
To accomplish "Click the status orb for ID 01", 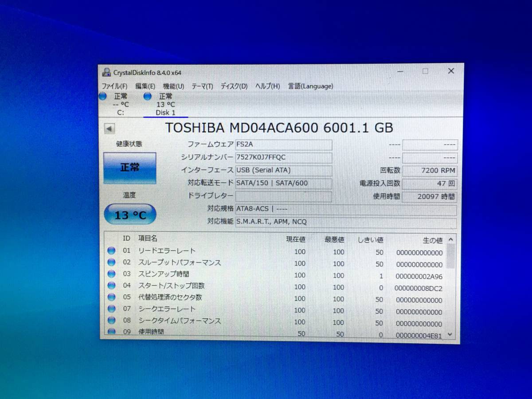I will click(112, 251).
